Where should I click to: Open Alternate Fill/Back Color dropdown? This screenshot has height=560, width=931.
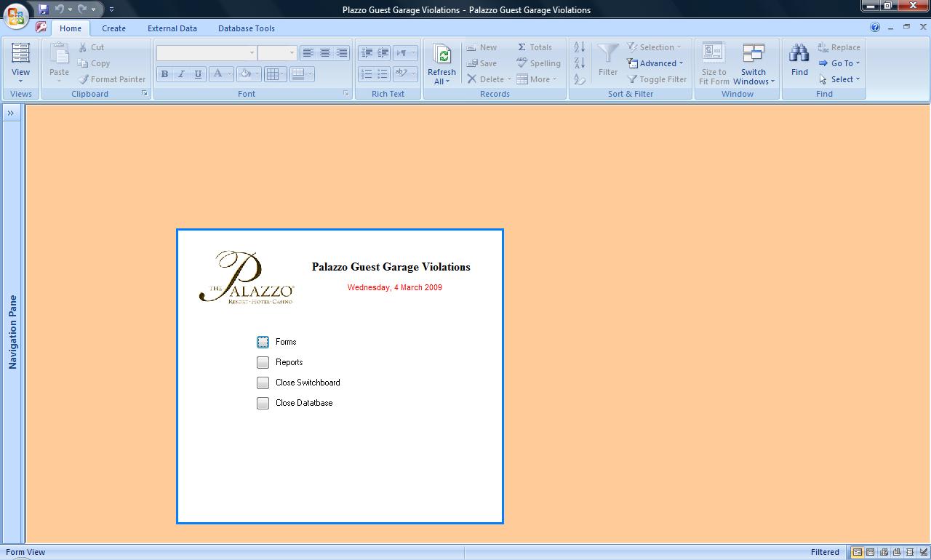(x=301, y=73)
